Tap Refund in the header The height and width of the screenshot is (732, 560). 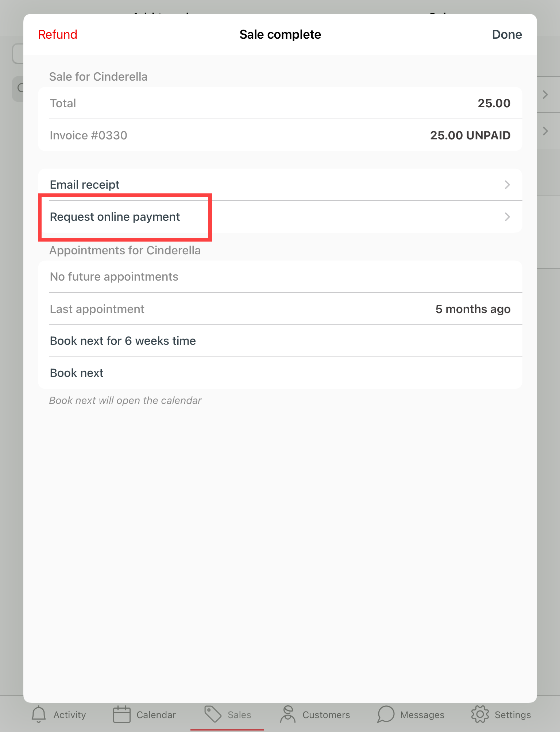(x=58, y=35)
